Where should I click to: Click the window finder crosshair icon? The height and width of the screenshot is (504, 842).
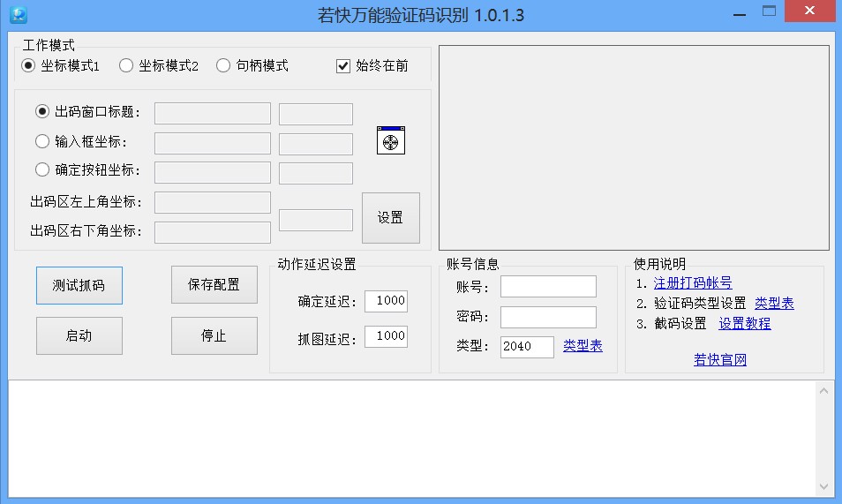coord(390,140)
